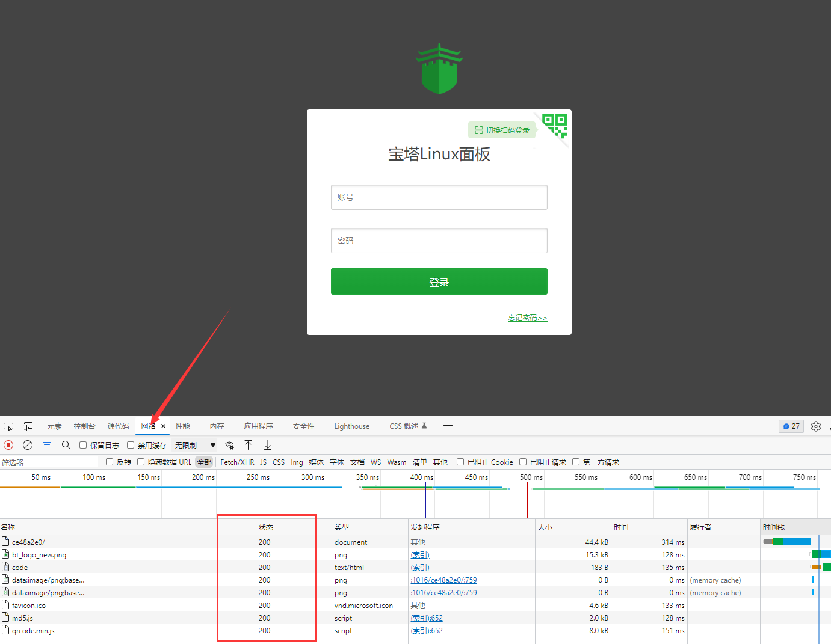Switch to the 控制台 tab
The height and width of the screenshot is (644, 831).
coord(84,426)
